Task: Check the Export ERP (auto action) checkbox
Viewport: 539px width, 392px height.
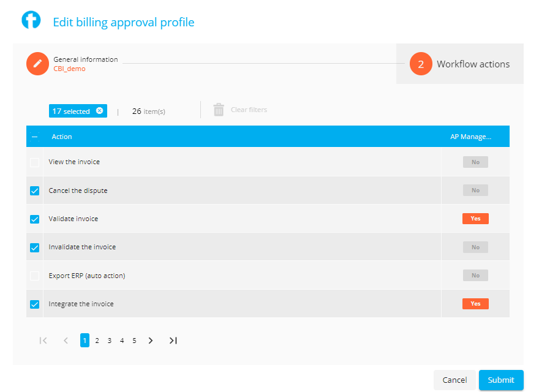Action: tap(35, 276)
